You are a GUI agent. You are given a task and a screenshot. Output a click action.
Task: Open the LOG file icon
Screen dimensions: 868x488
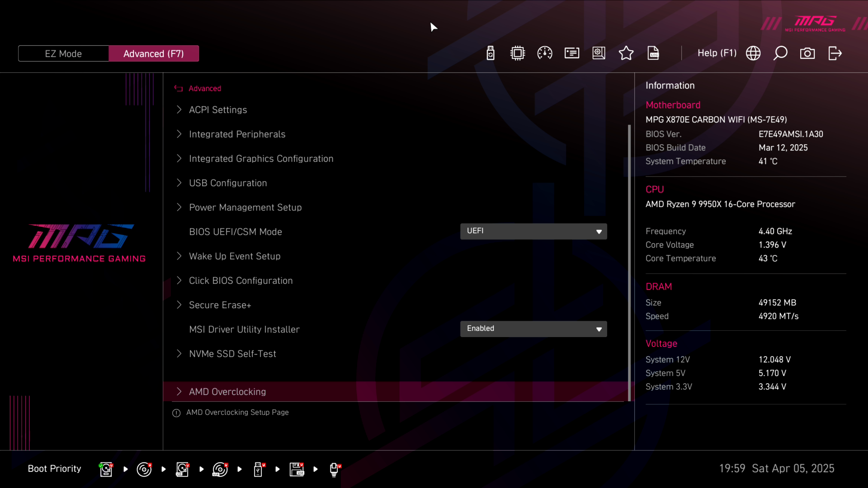coord(653,53)
